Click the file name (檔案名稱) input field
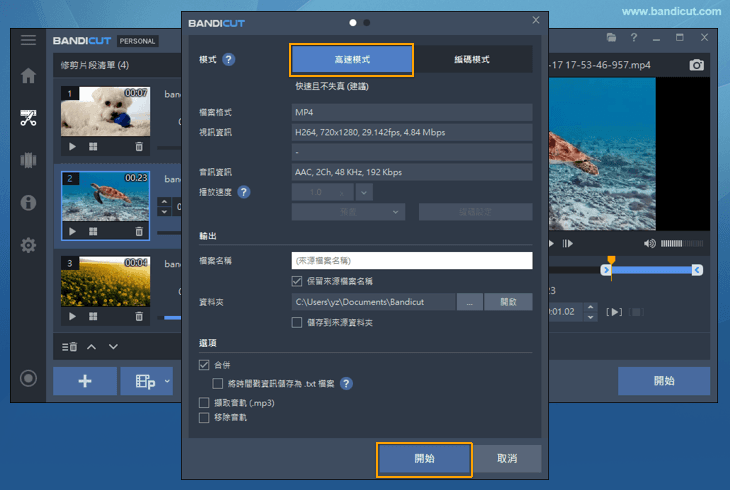Screen dimensions: 730x490 412,260
